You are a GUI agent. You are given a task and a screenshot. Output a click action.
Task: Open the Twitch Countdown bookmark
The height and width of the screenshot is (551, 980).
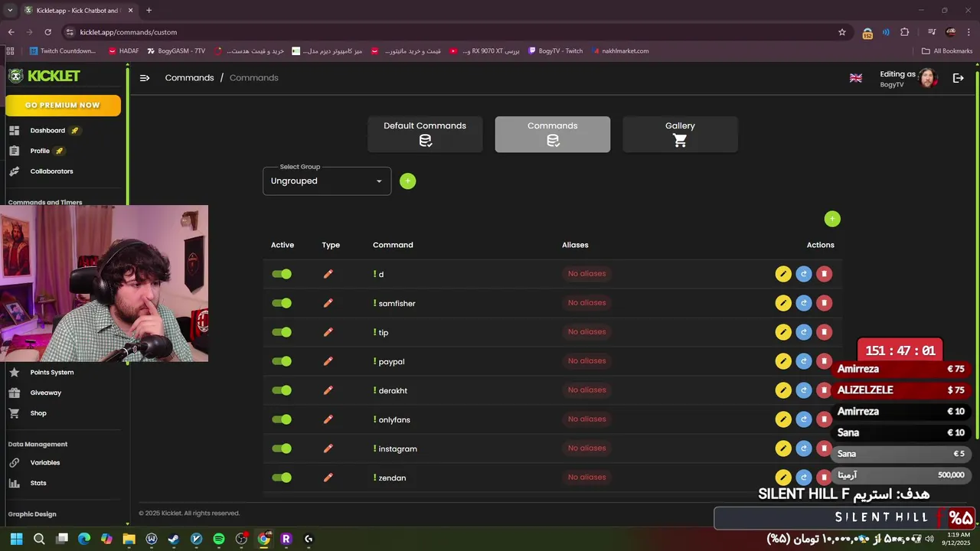tap(63, 51)
